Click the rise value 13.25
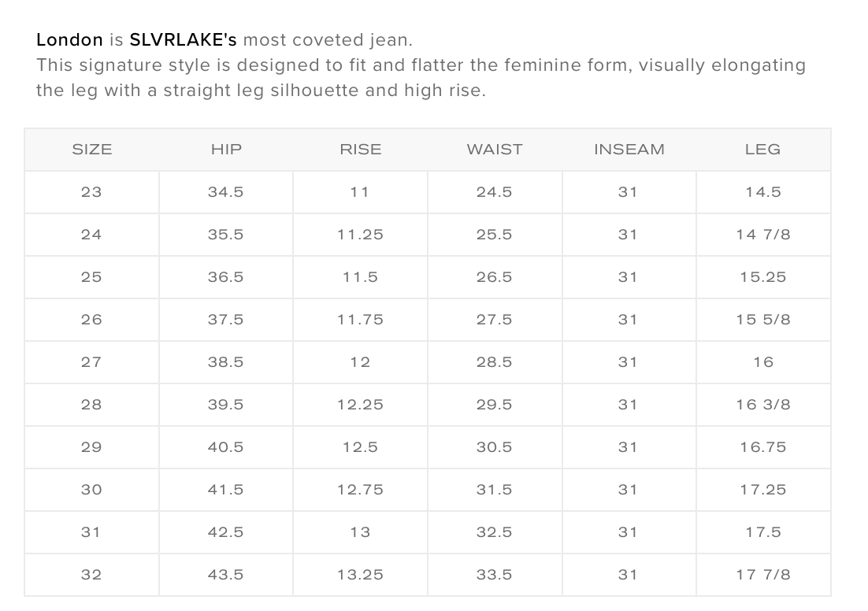 360,575
